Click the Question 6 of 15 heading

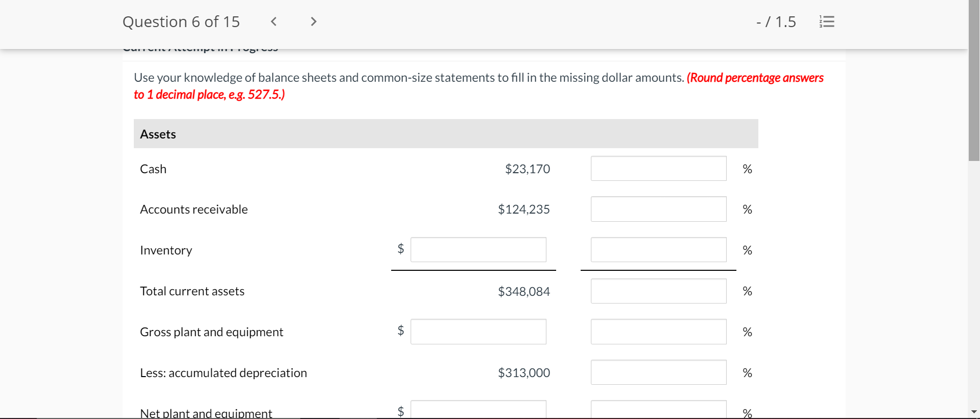tap(181, 21)
